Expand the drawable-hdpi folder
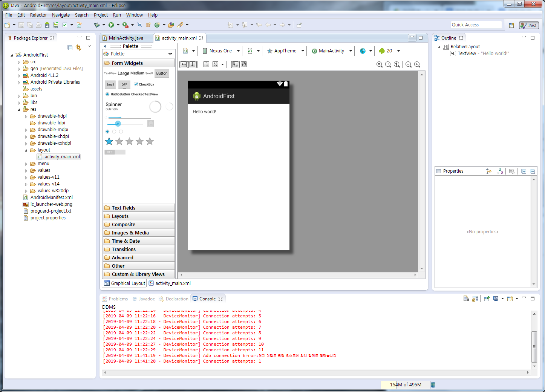545x392 pixels. tap(26, 116)
